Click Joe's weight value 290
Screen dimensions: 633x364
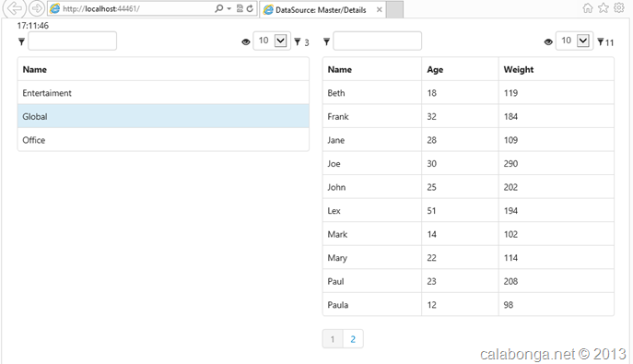click(510, 163)
